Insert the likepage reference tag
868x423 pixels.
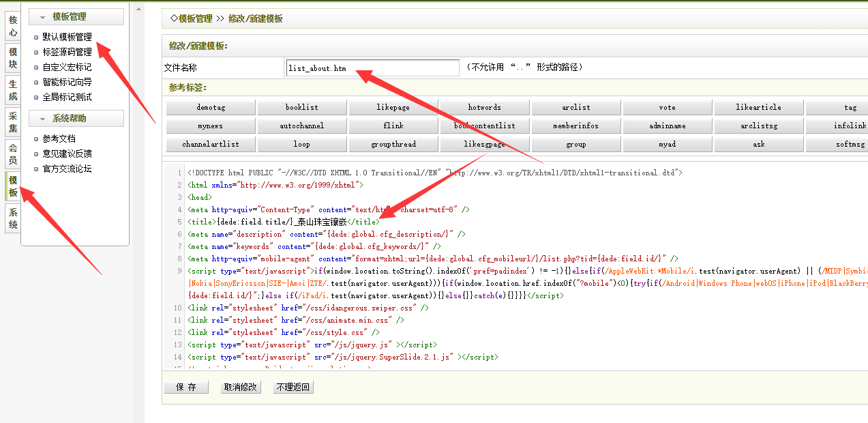point(393,107)
